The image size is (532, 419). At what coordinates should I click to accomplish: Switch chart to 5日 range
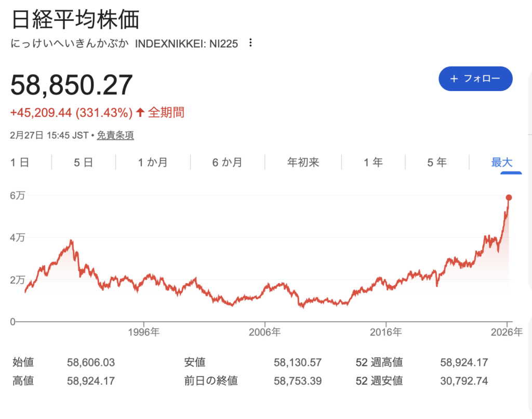(x=83, y=162)
